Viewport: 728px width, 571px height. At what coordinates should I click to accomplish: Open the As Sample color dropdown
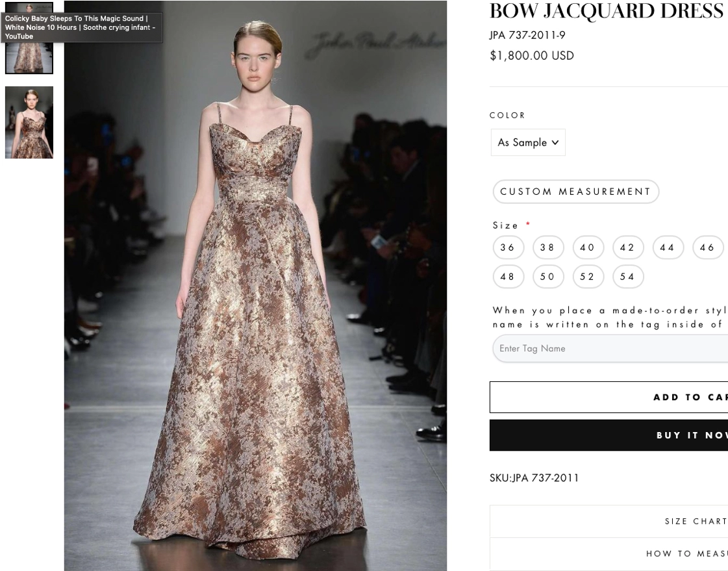point(528,142)
